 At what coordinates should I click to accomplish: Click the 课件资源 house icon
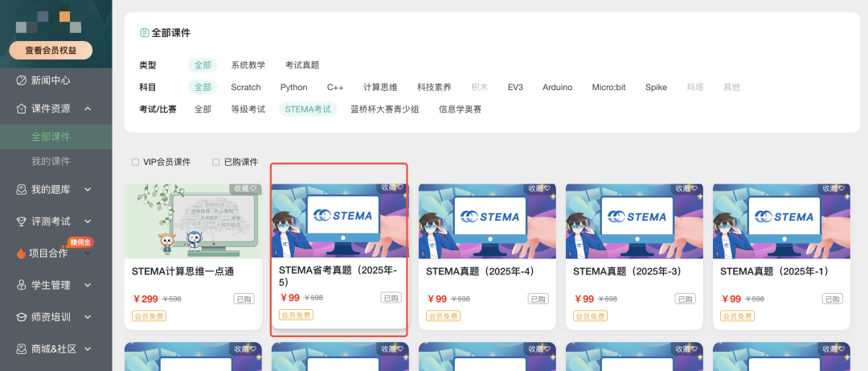click(x=22, y=109)
